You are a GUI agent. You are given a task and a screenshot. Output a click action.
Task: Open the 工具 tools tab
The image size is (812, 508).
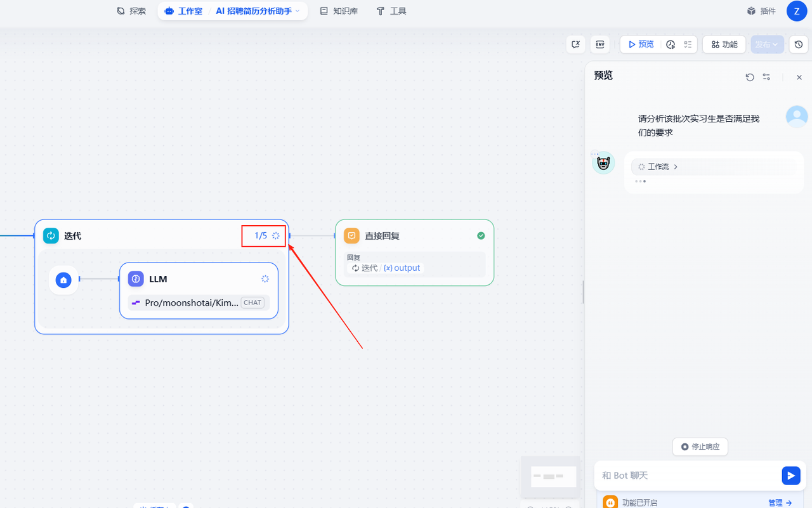coord(391,11)
